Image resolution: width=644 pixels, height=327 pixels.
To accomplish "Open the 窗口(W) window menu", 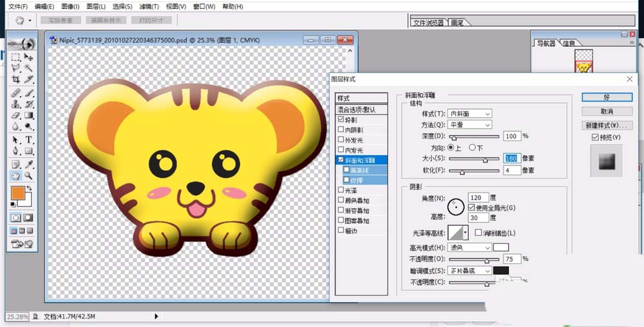I will click(x=204, y=6).
